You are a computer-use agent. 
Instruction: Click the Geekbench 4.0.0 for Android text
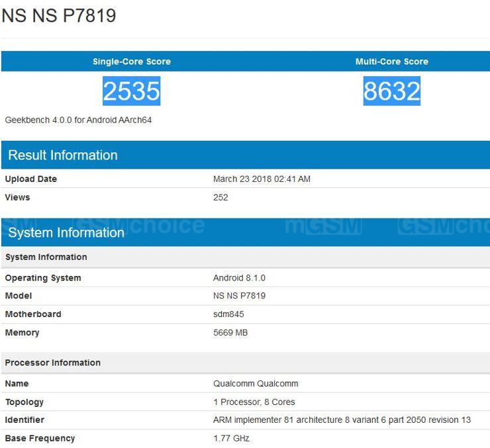(x=78, y=120)
